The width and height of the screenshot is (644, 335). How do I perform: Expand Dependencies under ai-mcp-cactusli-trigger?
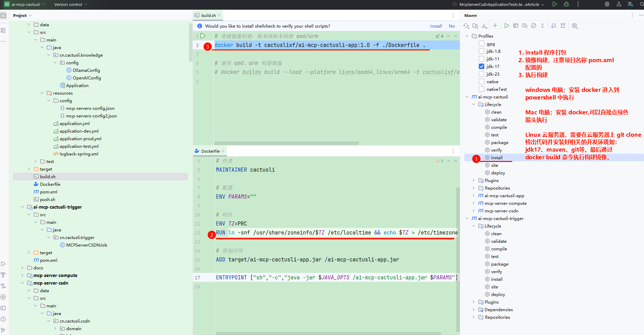(x=474, y=309)
